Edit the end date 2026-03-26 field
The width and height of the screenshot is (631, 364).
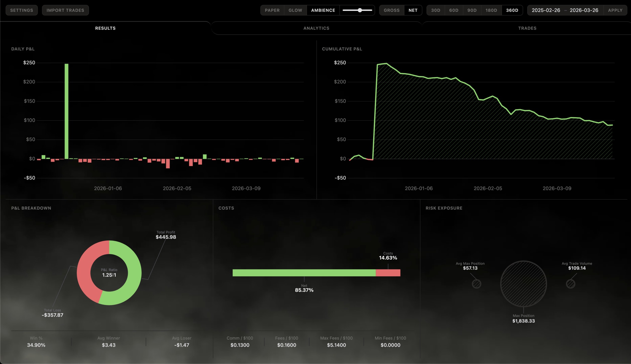coord(584,10)
